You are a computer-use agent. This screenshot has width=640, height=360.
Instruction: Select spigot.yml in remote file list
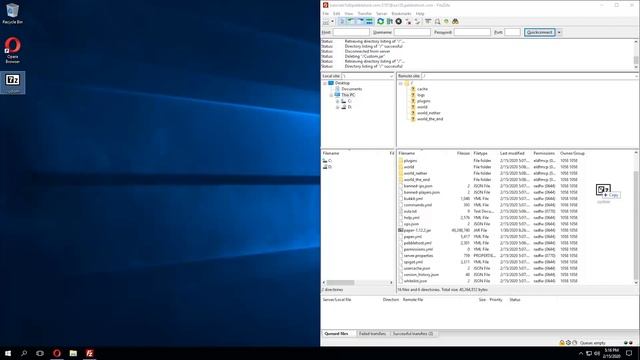(413, 262)
